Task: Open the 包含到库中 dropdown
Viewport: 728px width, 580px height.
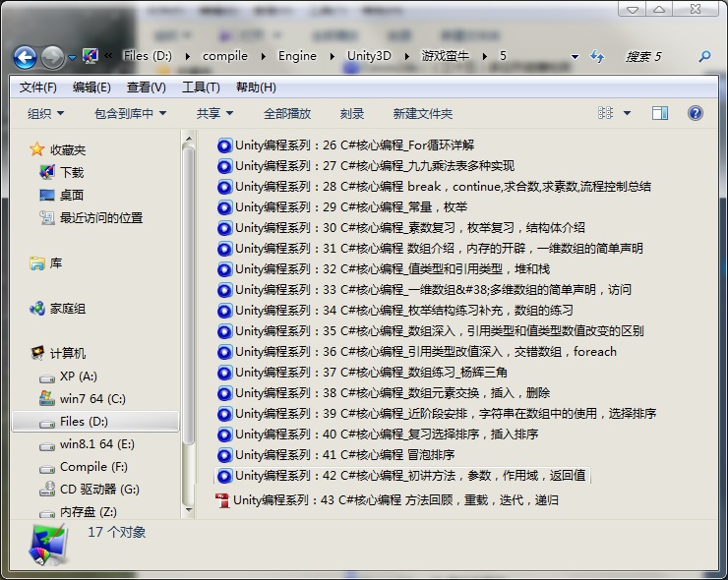Action: (130, 114)
